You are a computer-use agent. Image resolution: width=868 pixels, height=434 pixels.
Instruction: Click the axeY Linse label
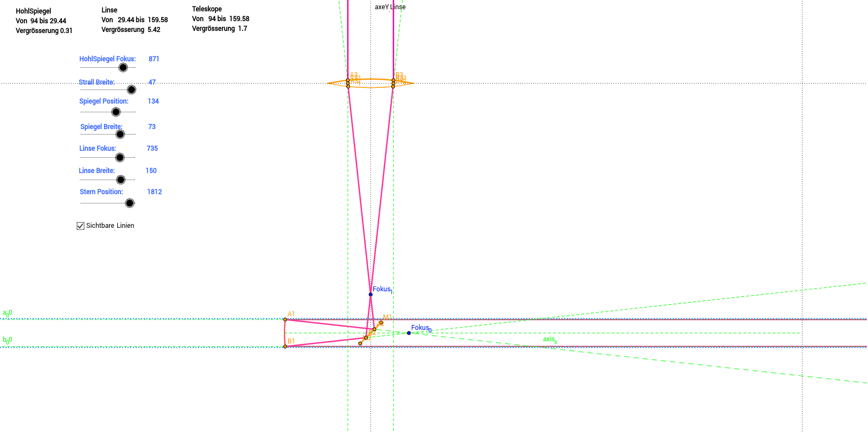390,7
